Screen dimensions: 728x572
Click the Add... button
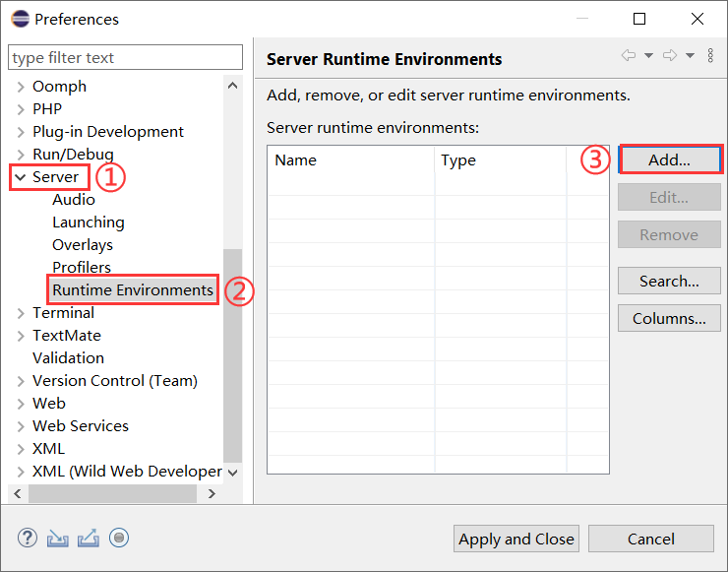pyautogui.click(x=669, y=159)
